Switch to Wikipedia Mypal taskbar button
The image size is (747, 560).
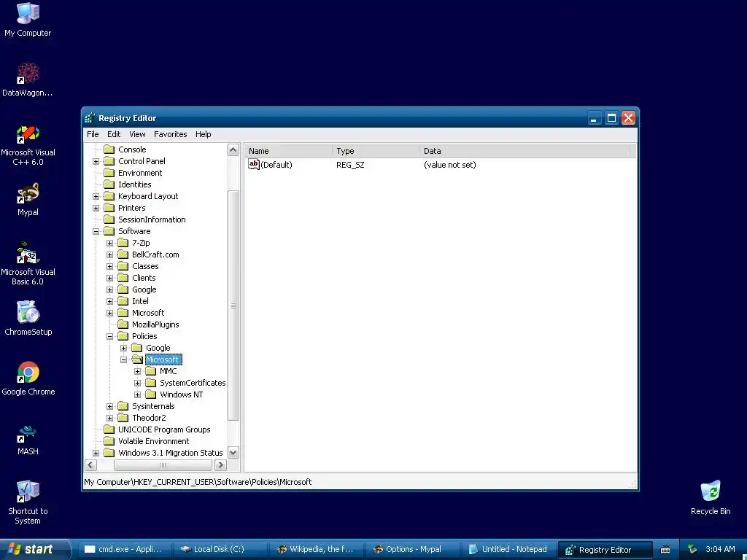[x=315, y=550]
